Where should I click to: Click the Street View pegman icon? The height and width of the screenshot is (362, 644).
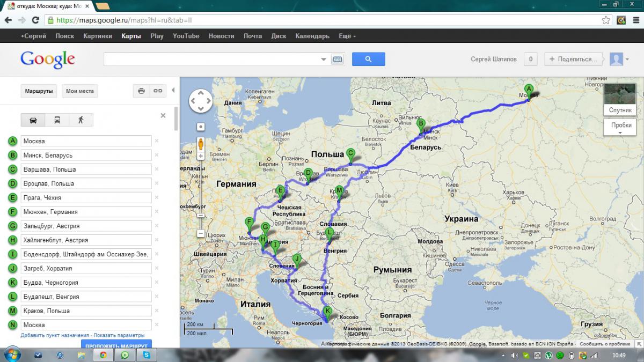(201, 144)
